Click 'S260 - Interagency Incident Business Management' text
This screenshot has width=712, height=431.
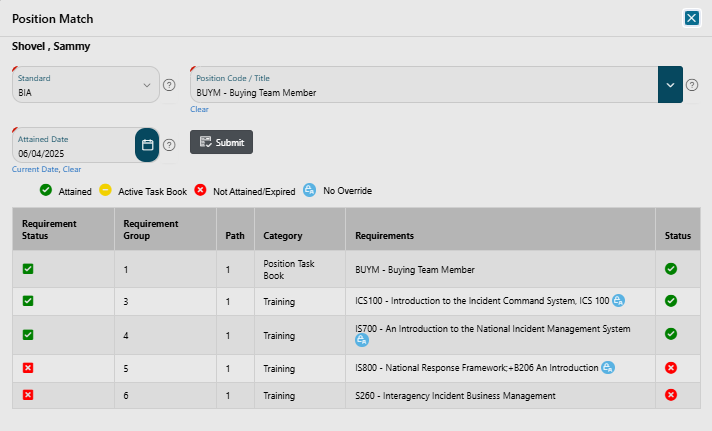point(455,396)
